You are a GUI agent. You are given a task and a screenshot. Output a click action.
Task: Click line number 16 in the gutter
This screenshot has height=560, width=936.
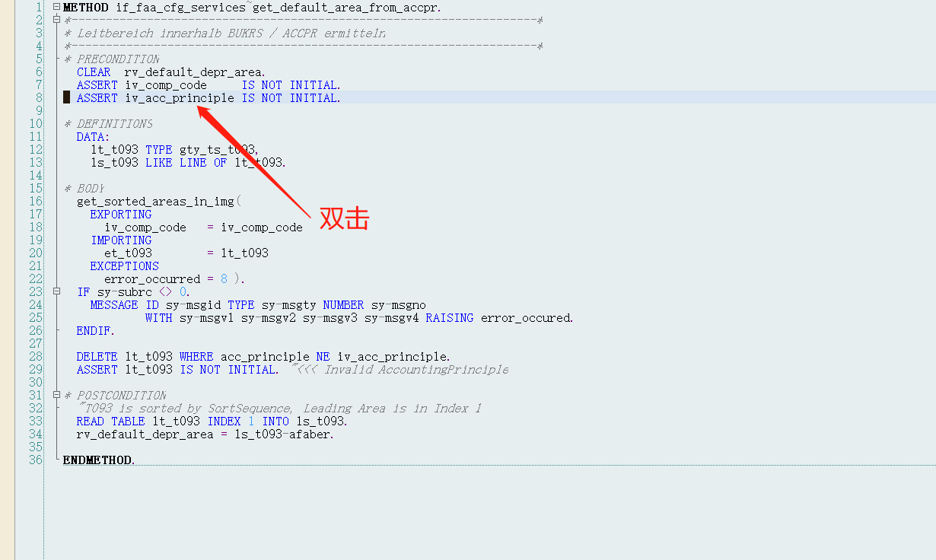click(35, 201)
